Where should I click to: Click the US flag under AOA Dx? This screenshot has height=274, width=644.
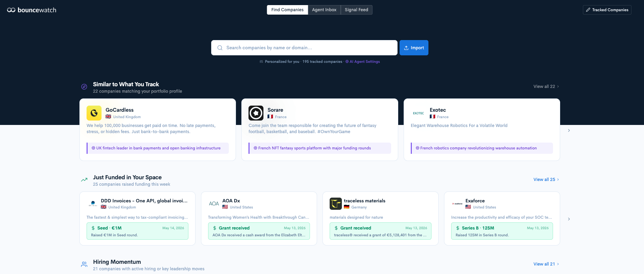(x=225, y=207)
